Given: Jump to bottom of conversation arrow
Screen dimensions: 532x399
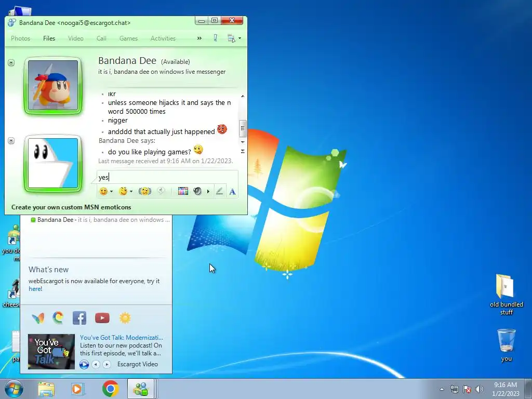Looking at the screenshot, I should pos(243,151).
